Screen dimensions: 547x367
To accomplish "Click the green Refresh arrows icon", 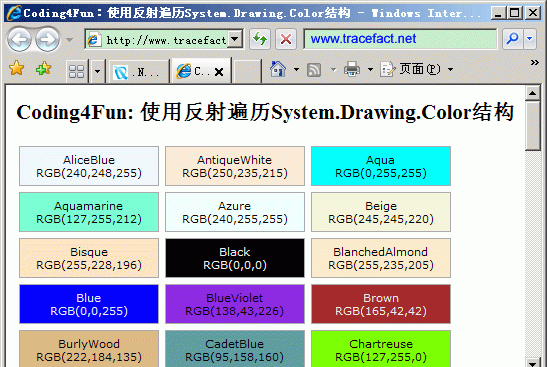I will click(260, 39).
